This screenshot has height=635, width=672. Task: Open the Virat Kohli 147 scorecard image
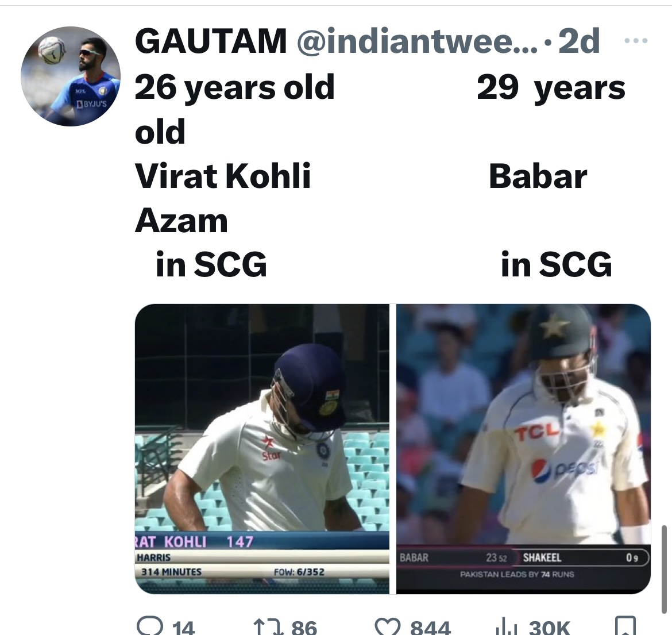click(262, 448)
